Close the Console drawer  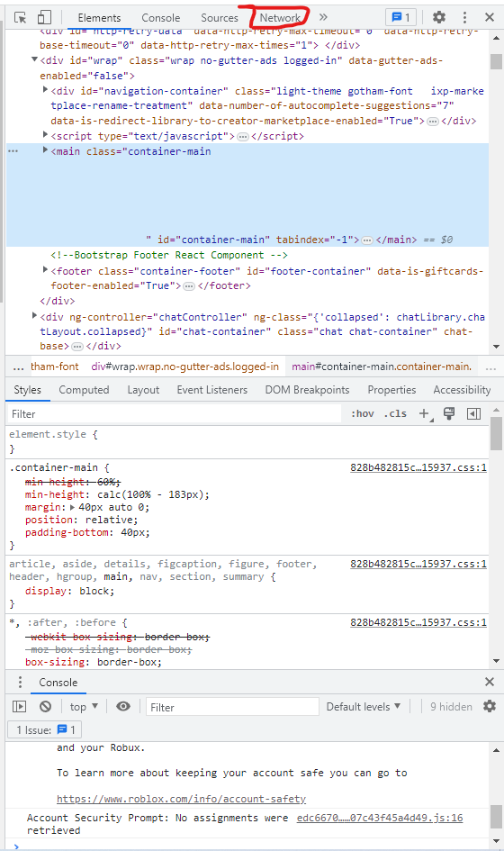[x=490, y=682]
